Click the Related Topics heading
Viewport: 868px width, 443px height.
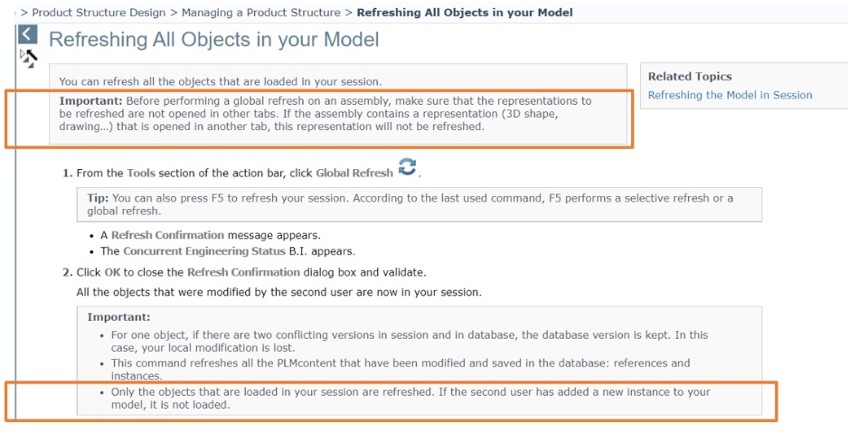(x=690, y=77)
